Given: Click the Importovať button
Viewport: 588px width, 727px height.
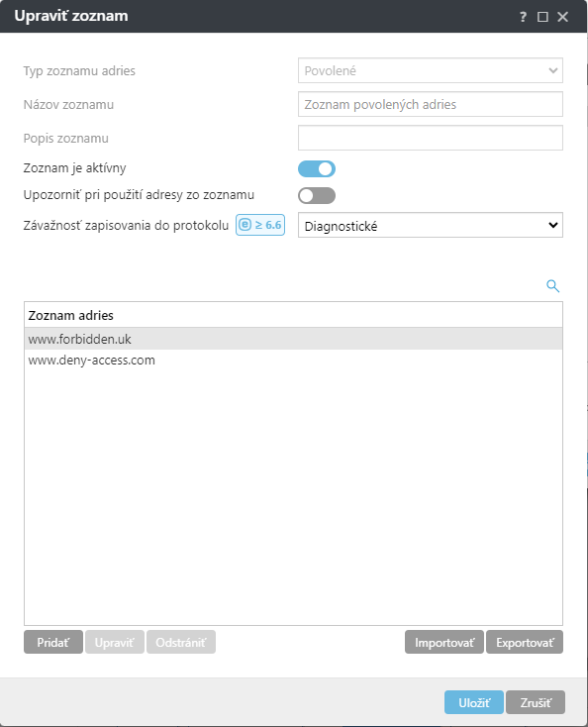Looking at the screenshot, I should point(444,642).
